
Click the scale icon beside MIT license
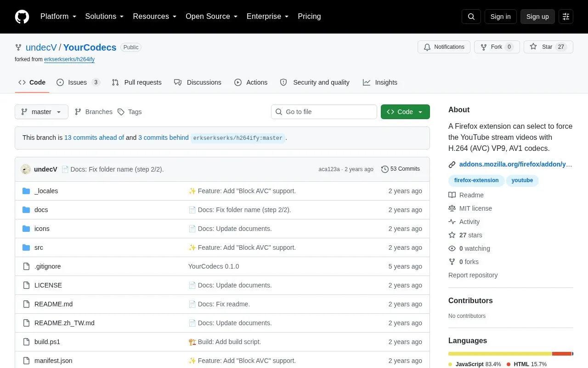coord(452,208)
